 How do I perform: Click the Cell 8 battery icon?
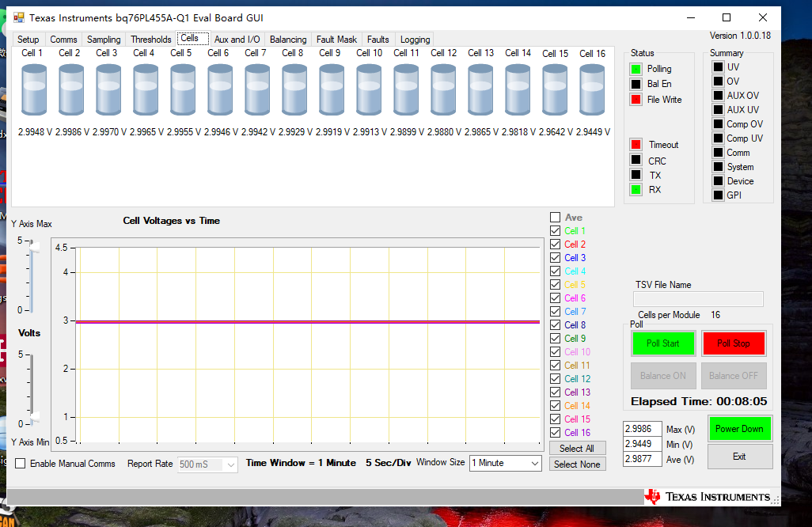point(294,89)
